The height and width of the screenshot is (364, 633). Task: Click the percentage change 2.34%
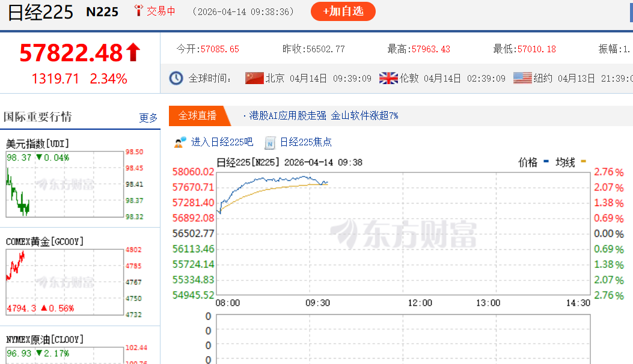click(108, 79)
